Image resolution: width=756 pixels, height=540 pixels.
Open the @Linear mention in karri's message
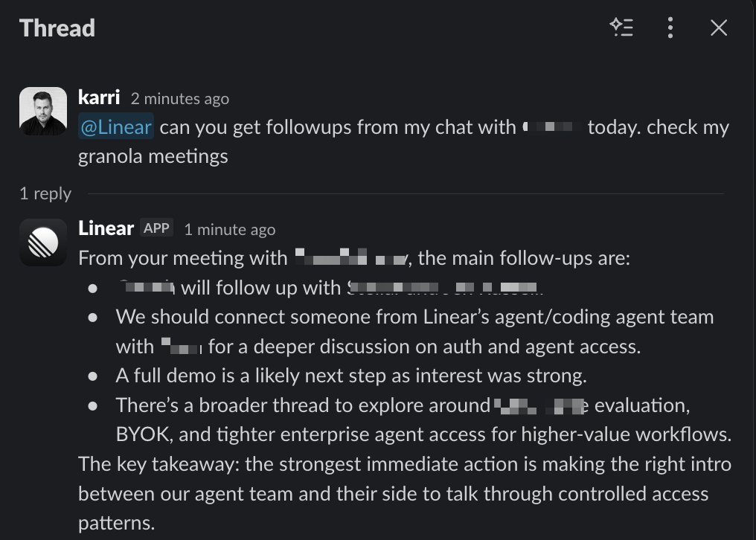(x=116, y=126)
